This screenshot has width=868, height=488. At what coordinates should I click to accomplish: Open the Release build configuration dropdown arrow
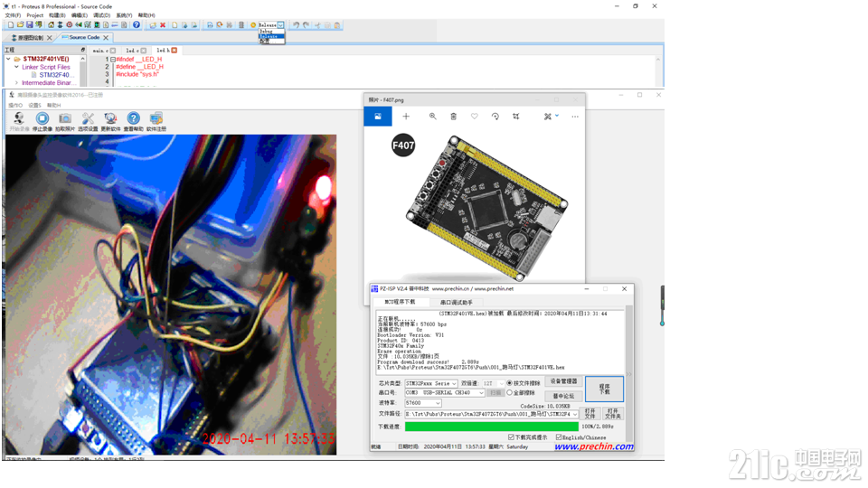coord(281,25)
